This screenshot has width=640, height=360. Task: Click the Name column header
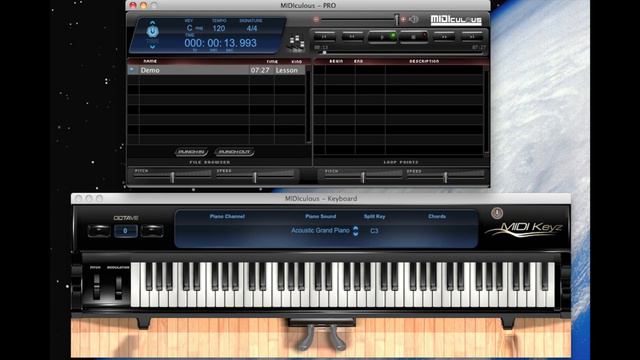tap(150, 61)
